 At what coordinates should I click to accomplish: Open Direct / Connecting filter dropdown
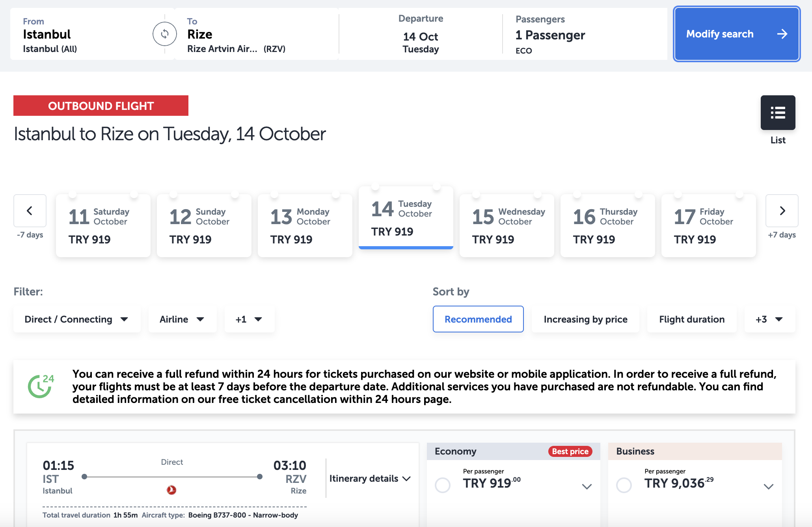click(x=77, y=319)
